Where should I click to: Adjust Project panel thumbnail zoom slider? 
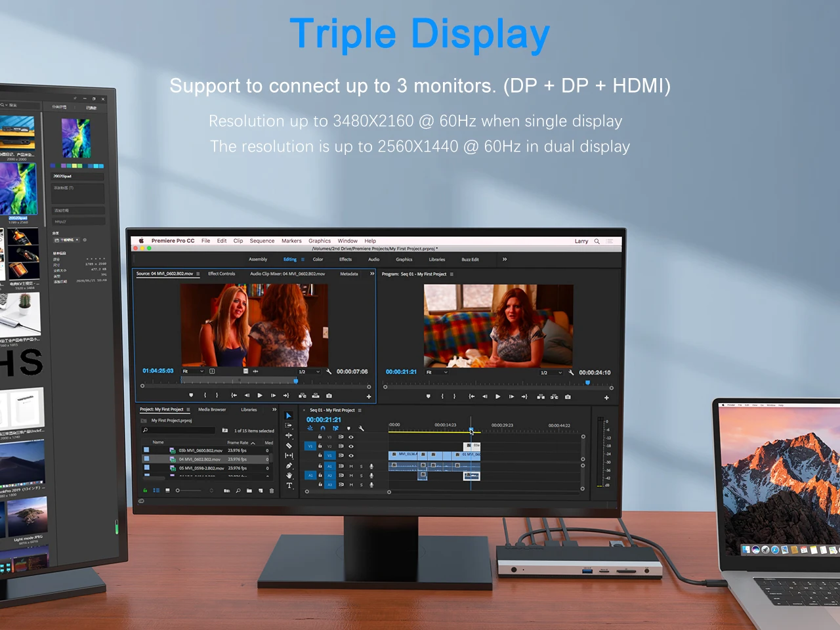[x=189, y=490]
